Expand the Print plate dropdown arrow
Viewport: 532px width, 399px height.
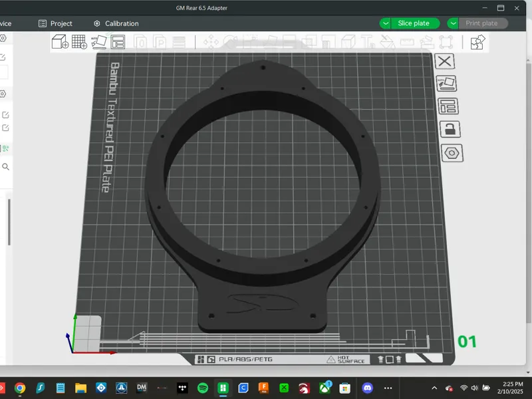click(x=453, y=23)
